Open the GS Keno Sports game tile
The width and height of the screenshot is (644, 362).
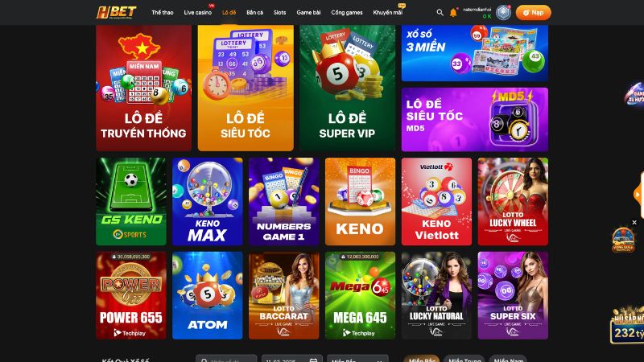click(131, 202)
